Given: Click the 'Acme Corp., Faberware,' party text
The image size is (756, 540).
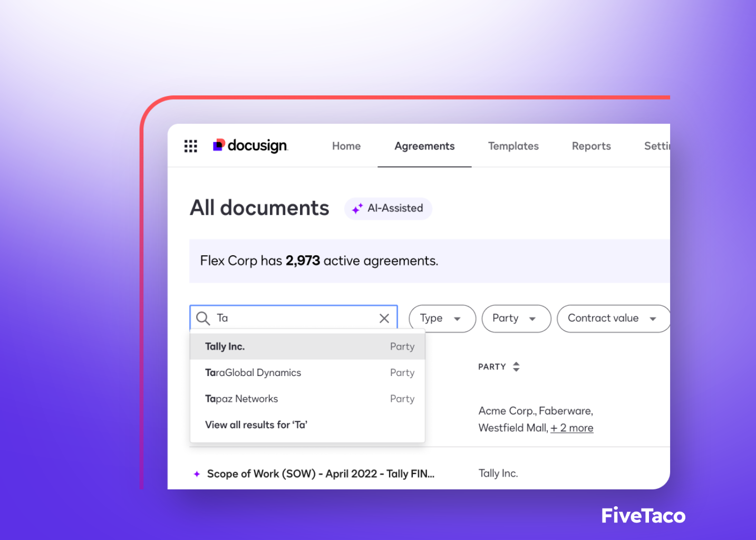Looking at the screenshot, I should 536,411.
